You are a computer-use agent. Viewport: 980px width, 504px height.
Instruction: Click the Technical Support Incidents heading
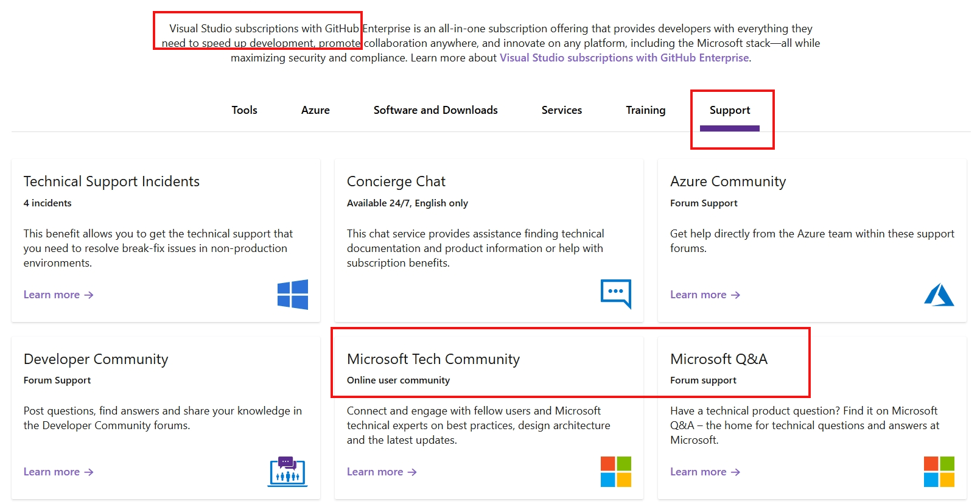pos(111,181)
